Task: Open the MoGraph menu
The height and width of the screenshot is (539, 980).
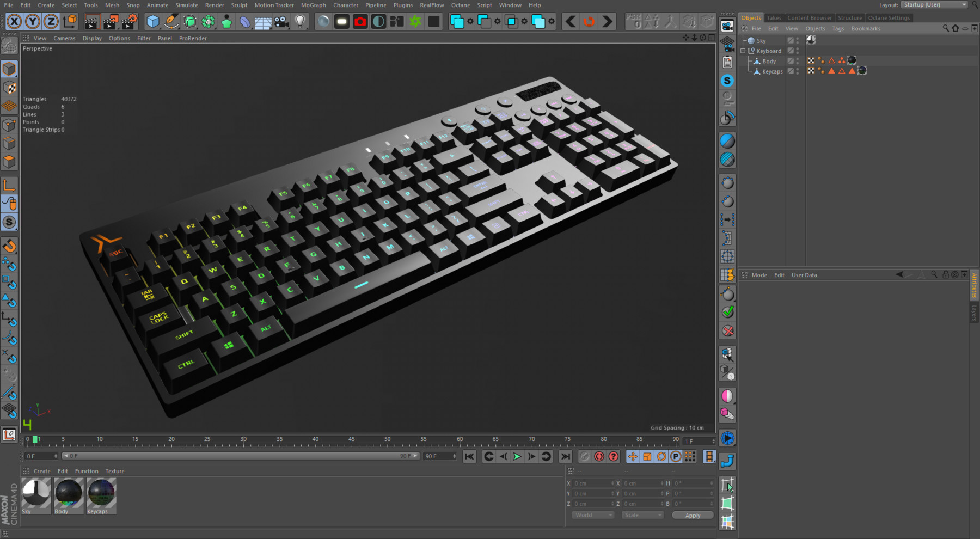Action: tap(314, 5)
